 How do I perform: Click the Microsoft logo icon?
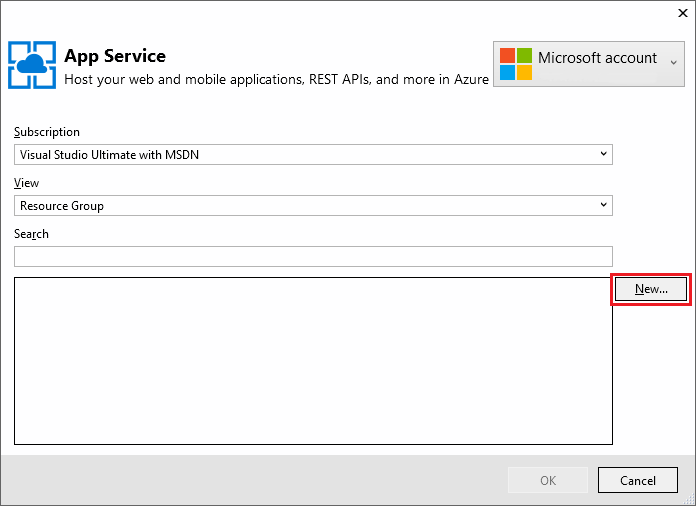[x=516, y=64]
